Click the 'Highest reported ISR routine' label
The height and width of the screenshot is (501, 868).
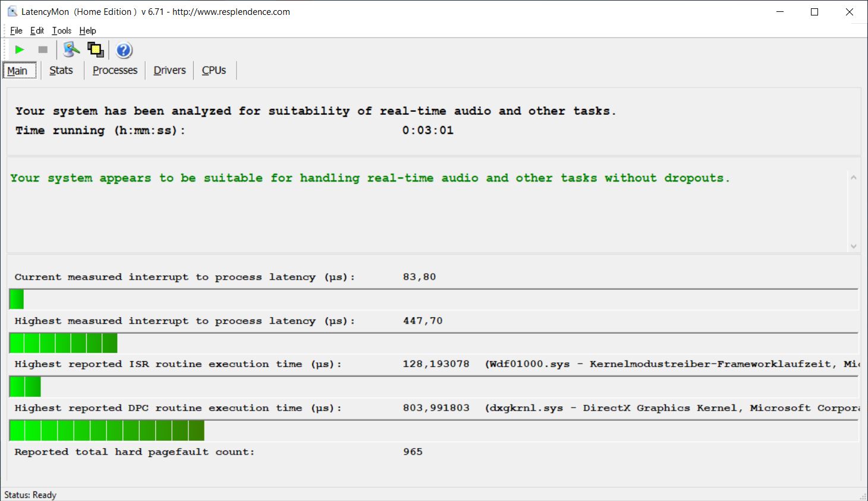[x=178, y=364]
